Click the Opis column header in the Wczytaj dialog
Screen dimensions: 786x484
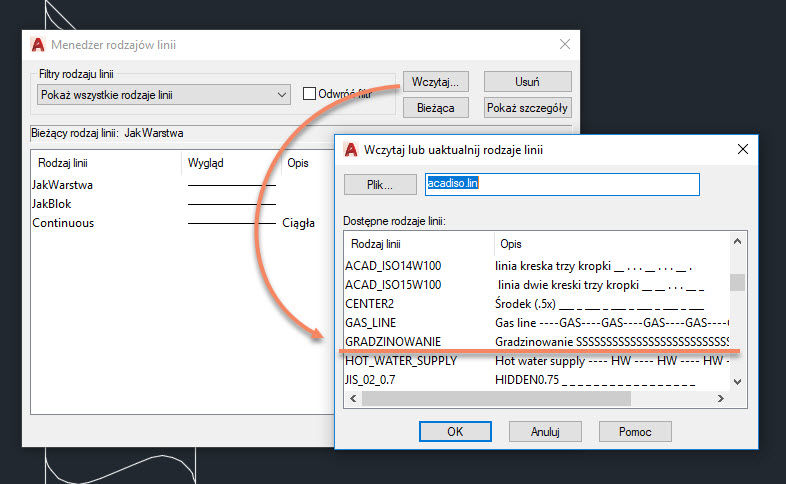click(612, 244)
